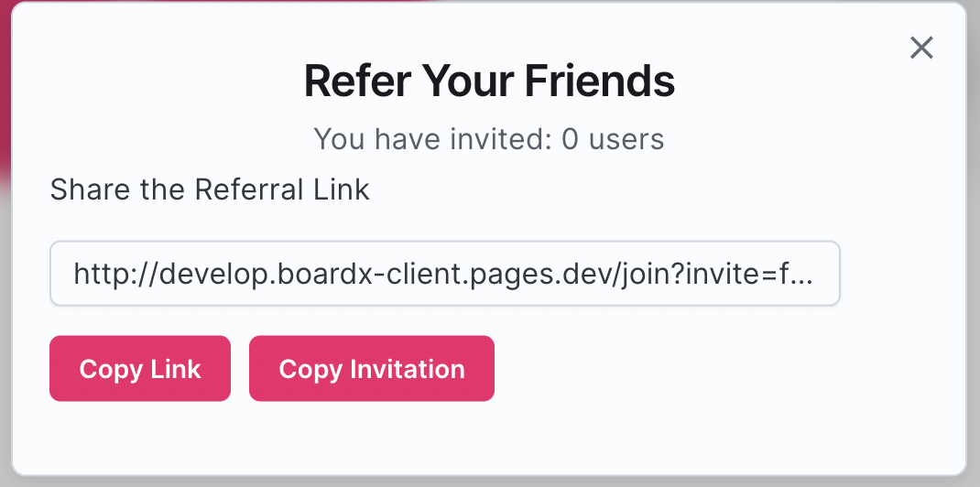Focus the referral link text field

pyautogui.click(x=444, y=273)
